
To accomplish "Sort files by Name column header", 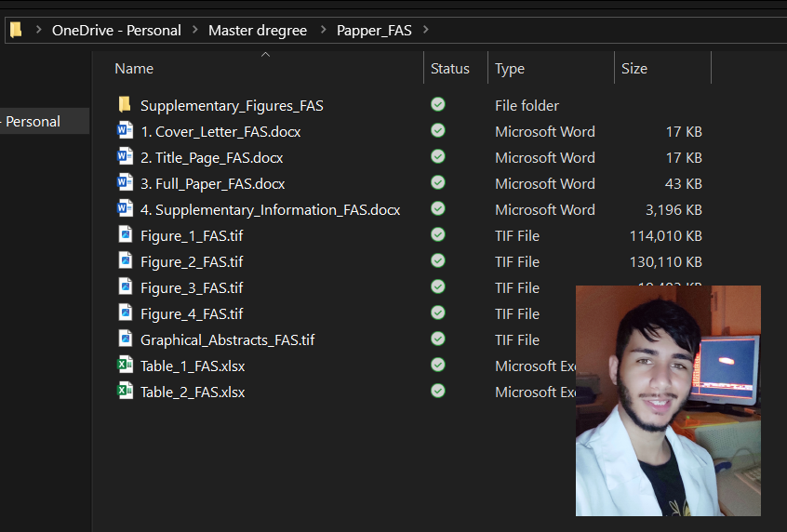I will [134, 68].
